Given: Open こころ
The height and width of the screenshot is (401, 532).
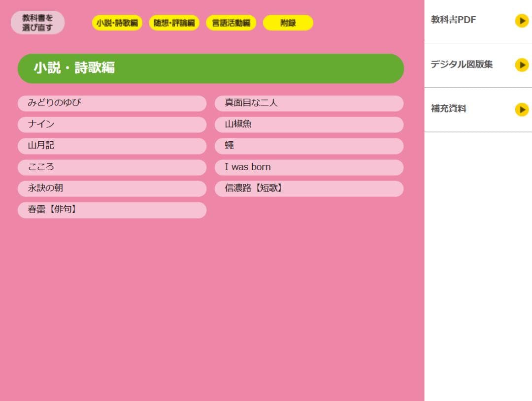Looking at the screenshot, I should point(112,167).
